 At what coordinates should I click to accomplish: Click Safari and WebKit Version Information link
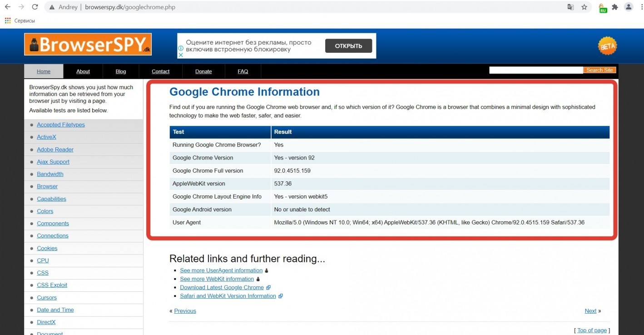pos(228,296)
